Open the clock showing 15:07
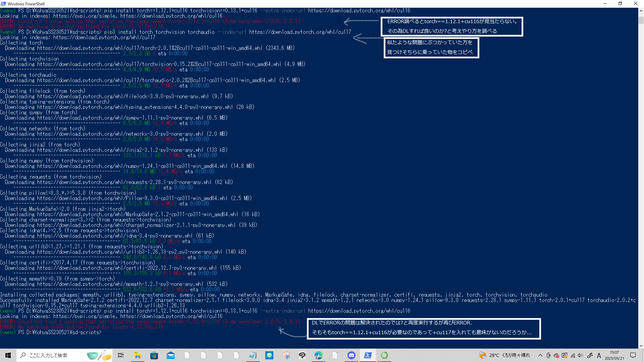 tap(614, 355)
